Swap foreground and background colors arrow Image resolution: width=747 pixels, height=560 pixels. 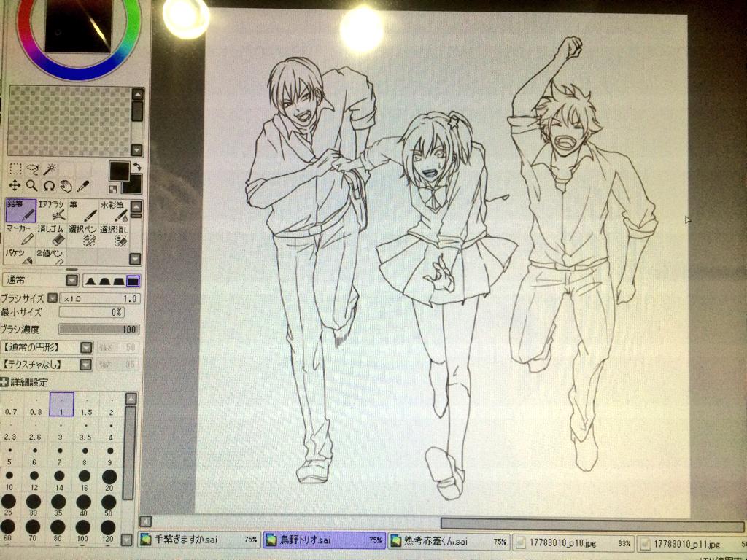pos(137,166)
